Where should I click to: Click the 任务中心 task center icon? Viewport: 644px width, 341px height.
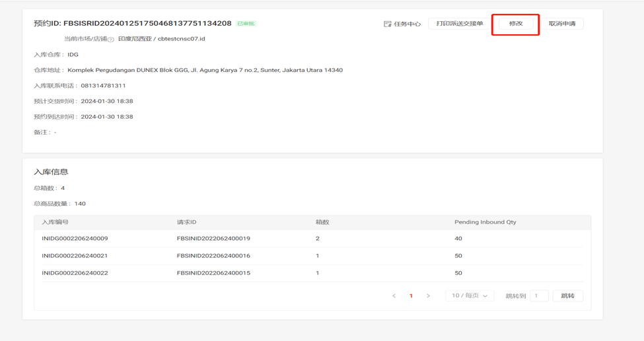click(x=388, y=24)
